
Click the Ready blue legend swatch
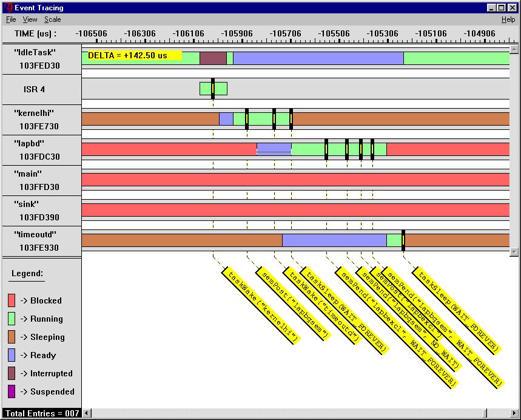pos(12,355)
